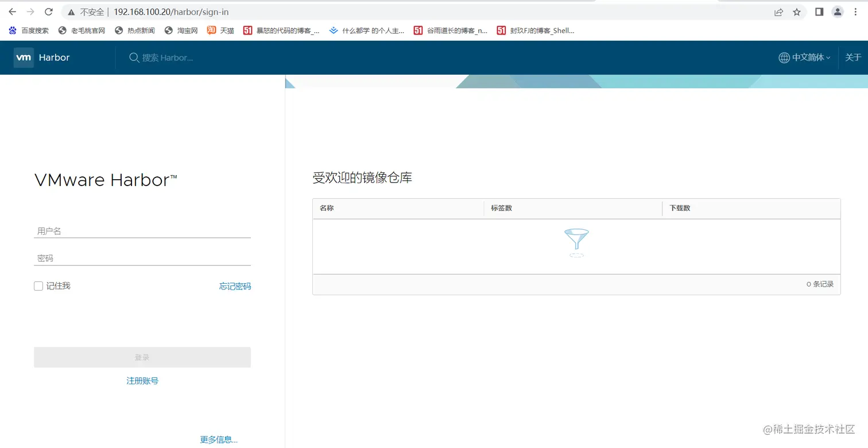Viewport: 868px width, 448px height.
Task: Click the 受欢迎的镜像仓库 heading
Action: click(x=362, y=178)
